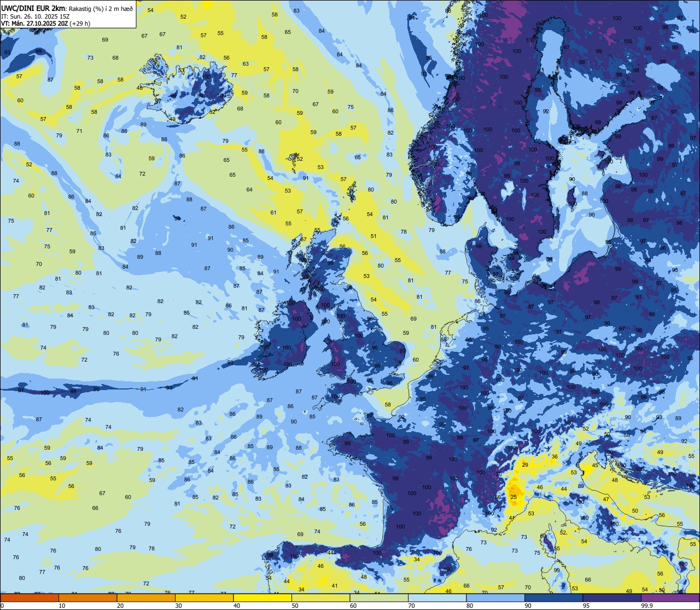Click the legend tick label 95

coord(587,605)
